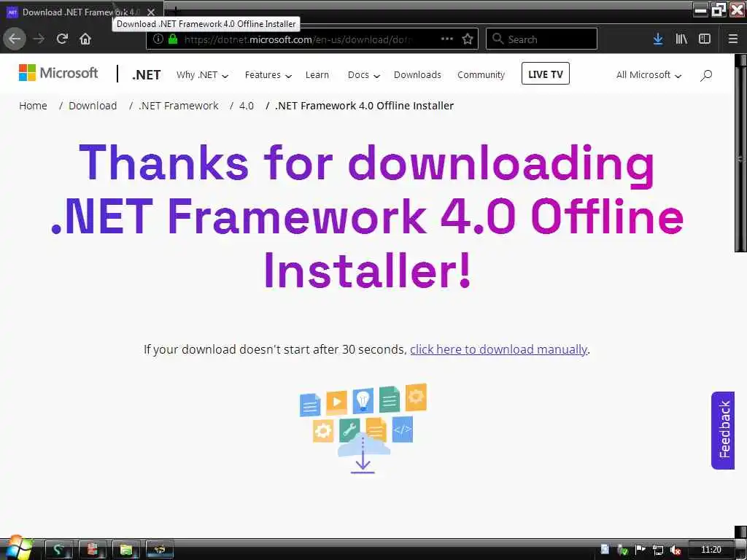747x560 pixels.
Task: Open the Downloads navigation item
Action: pos(417,75)
